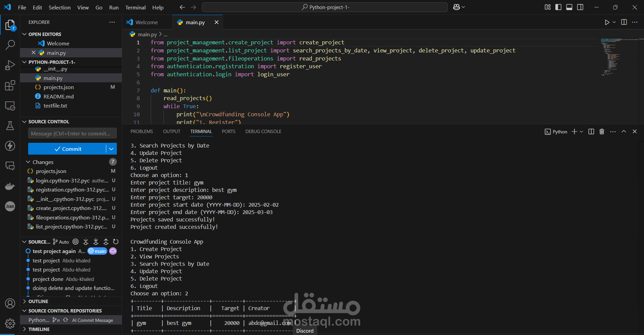Click the commit message input field

point(72,133)
